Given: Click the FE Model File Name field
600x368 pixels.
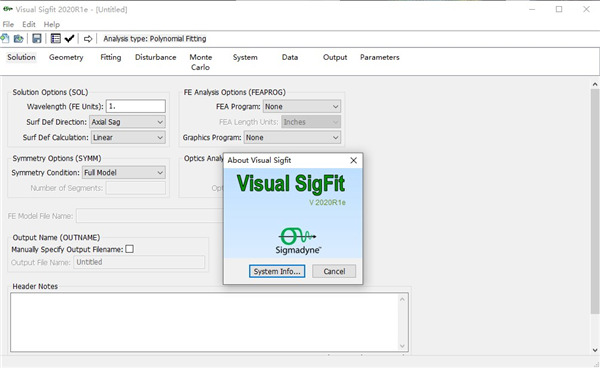Looking at the screenshot, I should coord(150,216).
